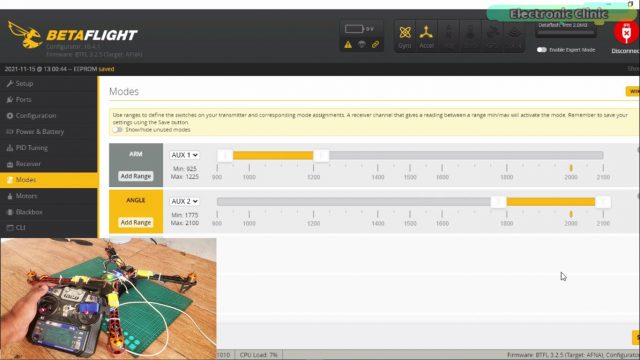Open the AUX 2 channel dropdown for ANGLE

point(184,201)
